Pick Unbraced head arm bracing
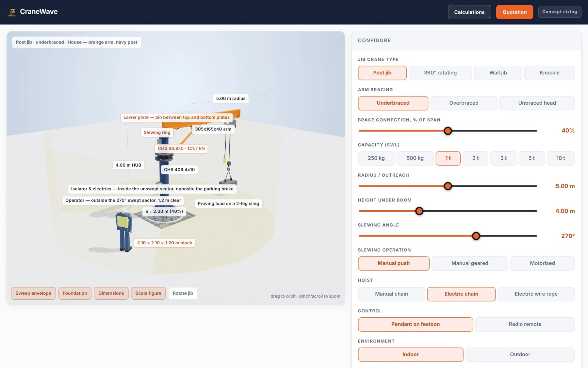Viewport: 588px width, 368px height. (537, 103)
